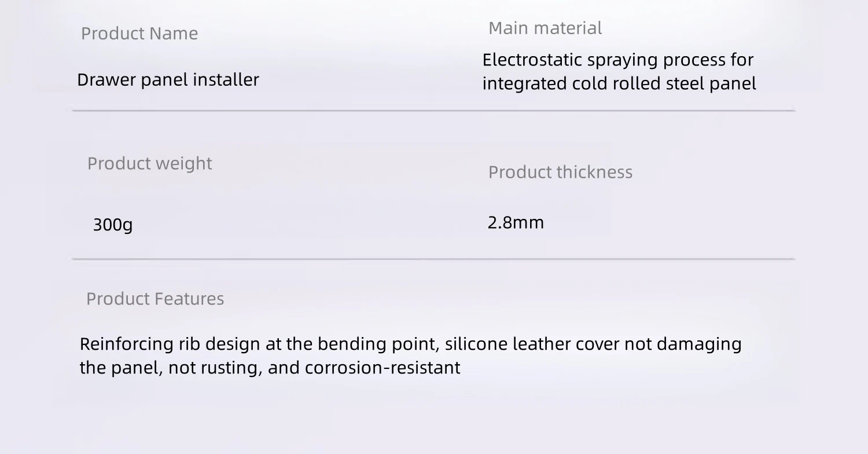The width and height of the screenshot is (868, 454).
Task: Select the "Drawer panel installer" text
Action: pyautogui.click(x=168, y=79)
